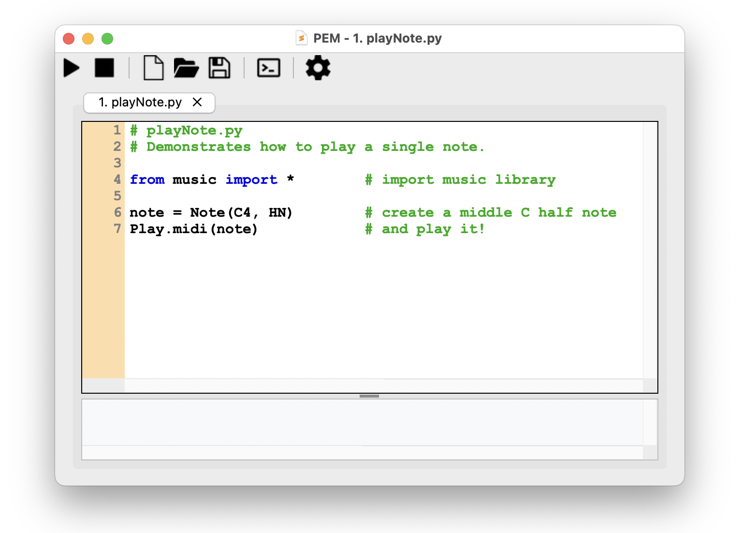Click line number 6 in the gutter
Viewport: 756px width, 533px height.
pyautogui.click(x=117, y=212)
